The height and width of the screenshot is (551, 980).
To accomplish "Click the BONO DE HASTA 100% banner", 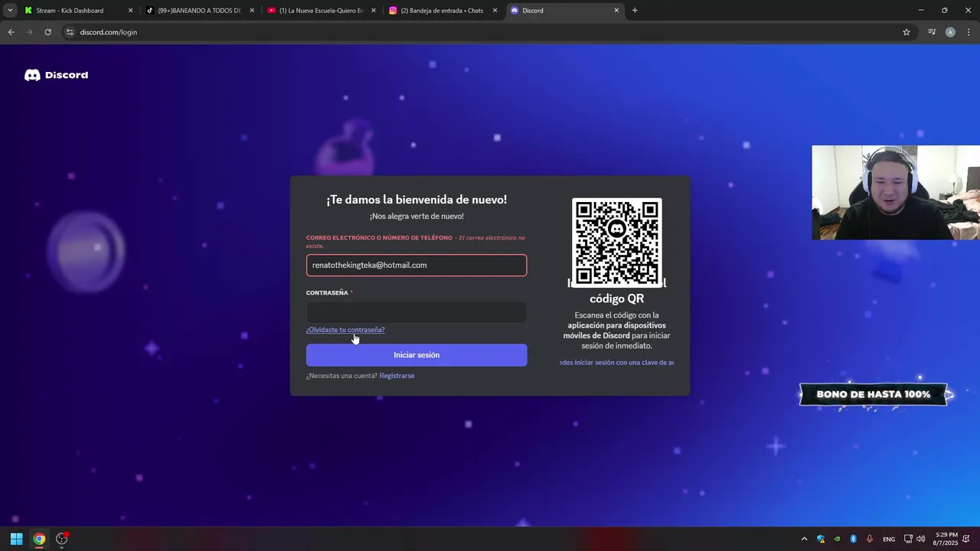I will (x=874, y=395).
